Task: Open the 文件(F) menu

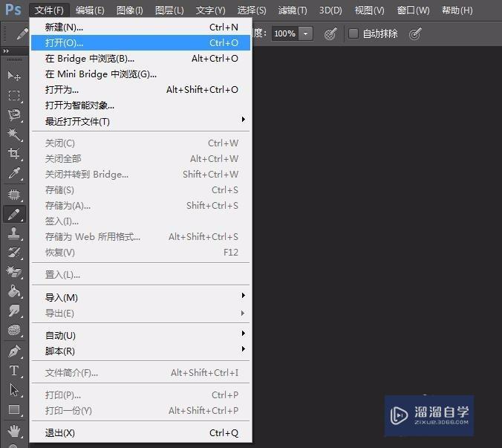Action: (49, 10)
